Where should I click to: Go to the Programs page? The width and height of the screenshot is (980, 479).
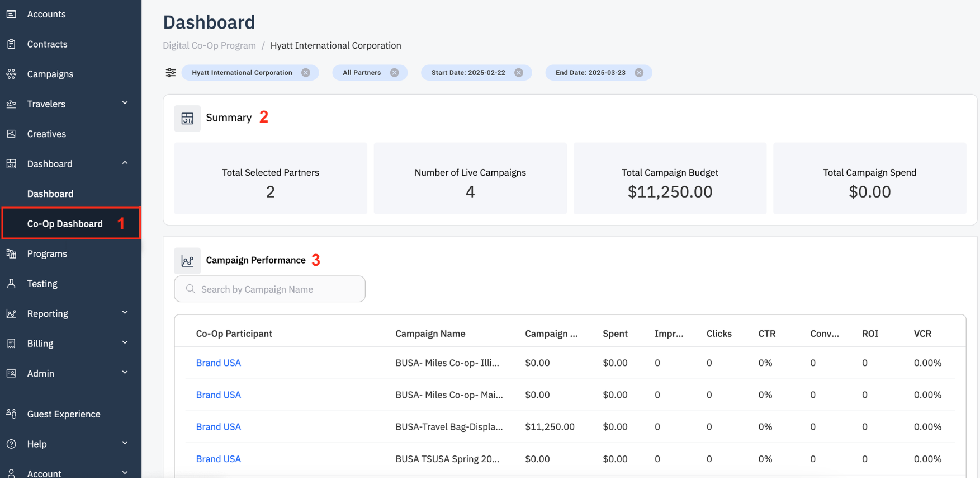coord(47,254)
